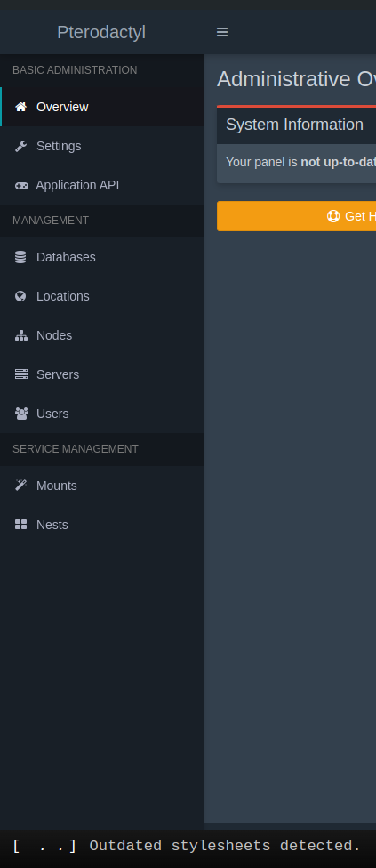
Task: Click the home icon beside Overview
Action: point(21,107)
